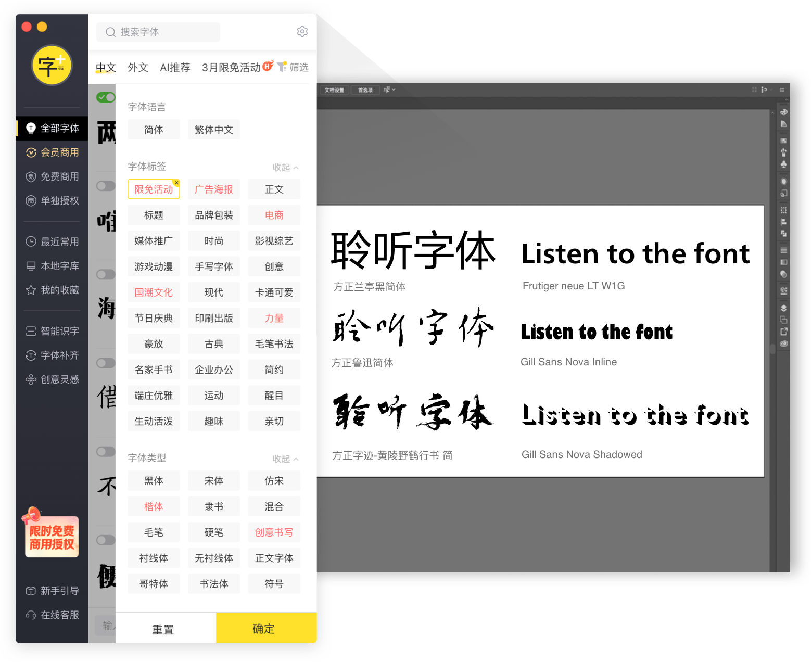Image resolution: width=812 pixels, height=662 pixels.
Task: Select 会员商用 in the sidebar
Action: [52, 152]
